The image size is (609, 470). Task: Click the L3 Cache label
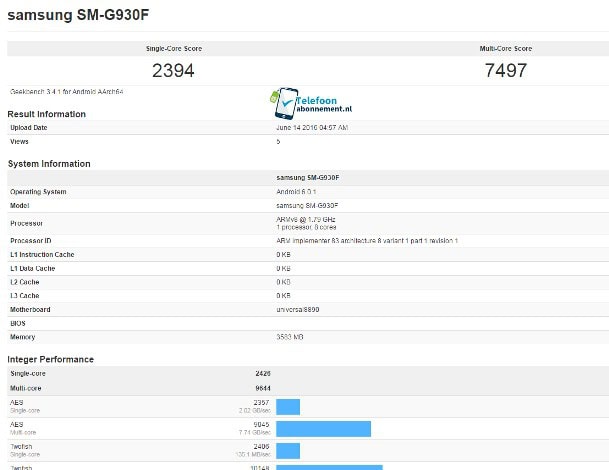click(24, 296)
